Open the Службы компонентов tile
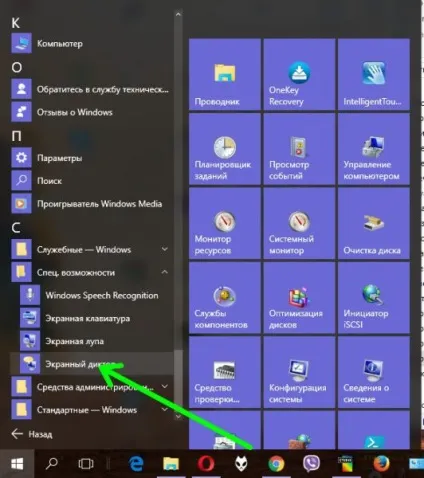 [225, 298]
